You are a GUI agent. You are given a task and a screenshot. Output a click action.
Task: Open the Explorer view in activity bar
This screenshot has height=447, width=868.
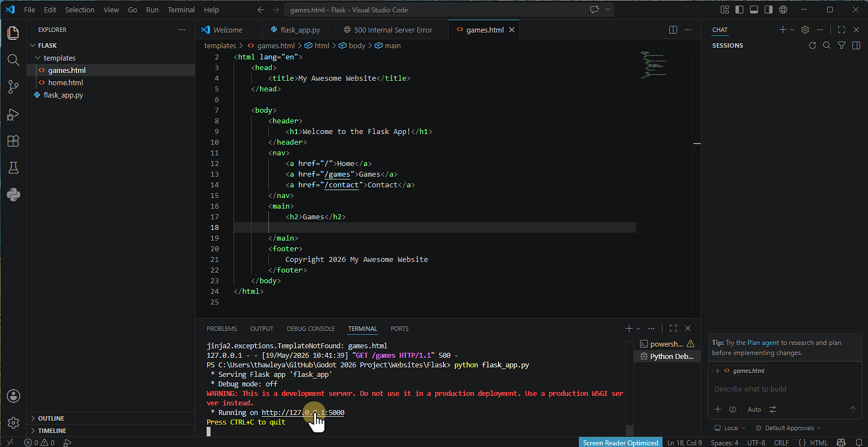click(13, 33)
